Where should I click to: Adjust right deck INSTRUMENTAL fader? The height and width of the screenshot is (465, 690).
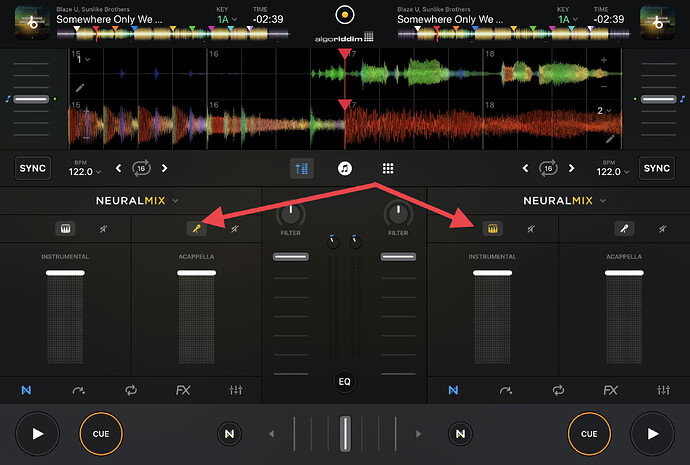coord(492,273)
